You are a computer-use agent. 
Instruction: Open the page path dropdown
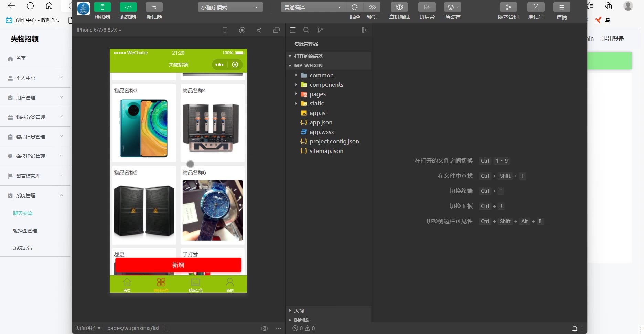pos(88,328)
